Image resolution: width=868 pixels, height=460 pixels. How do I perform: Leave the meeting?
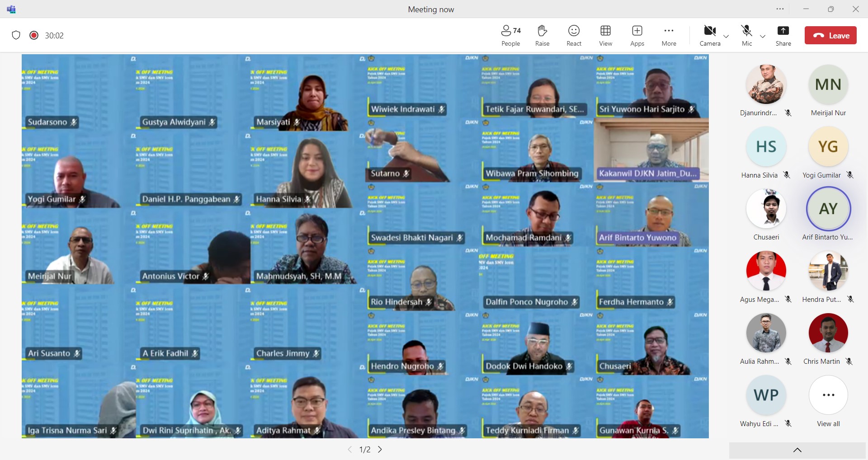(830, 36)
